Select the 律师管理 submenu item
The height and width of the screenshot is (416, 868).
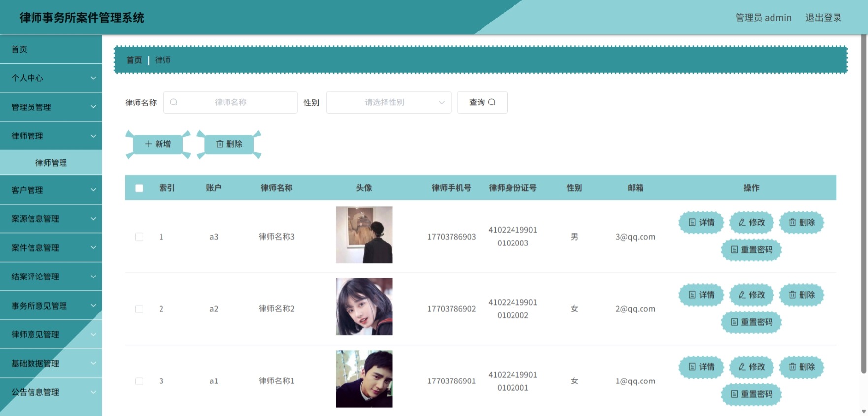51,163
